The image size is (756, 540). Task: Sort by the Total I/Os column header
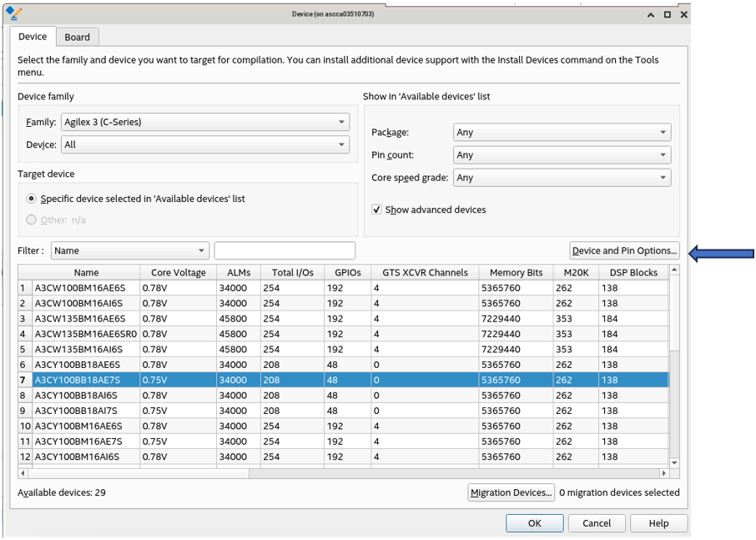pyautogui.click(x=293, y=272)
